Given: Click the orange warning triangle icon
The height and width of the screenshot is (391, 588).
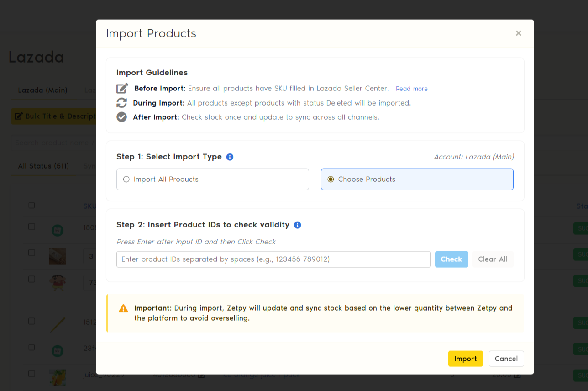Looking at the screenshot, I should (x=123, y=308).
